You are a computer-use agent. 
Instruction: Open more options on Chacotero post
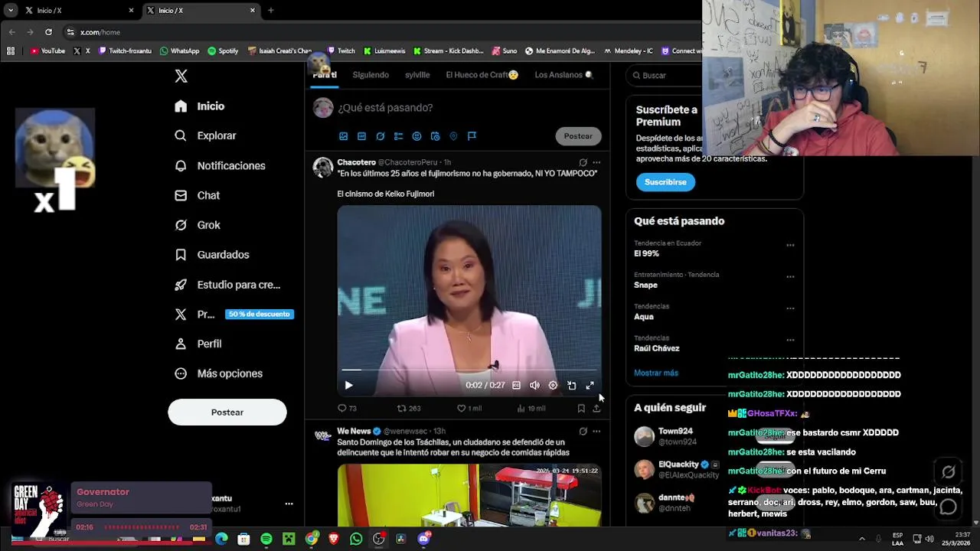tap(596, 162)
